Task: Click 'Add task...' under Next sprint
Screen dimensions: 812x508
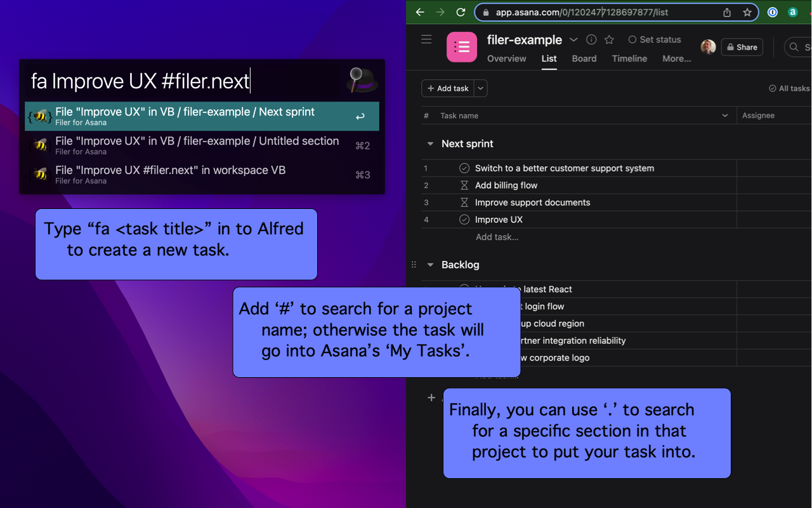Action: (497, 237)
